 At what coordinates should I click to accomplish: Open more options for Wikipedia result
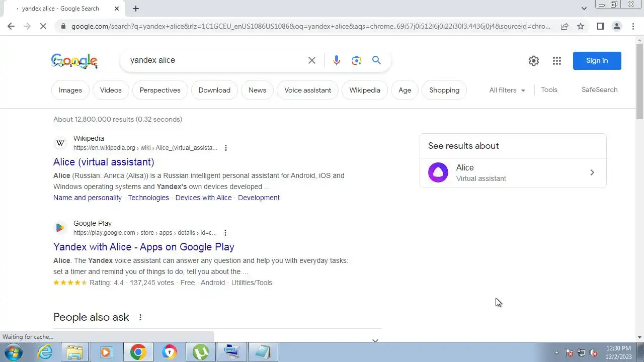[x=225, y=148]
